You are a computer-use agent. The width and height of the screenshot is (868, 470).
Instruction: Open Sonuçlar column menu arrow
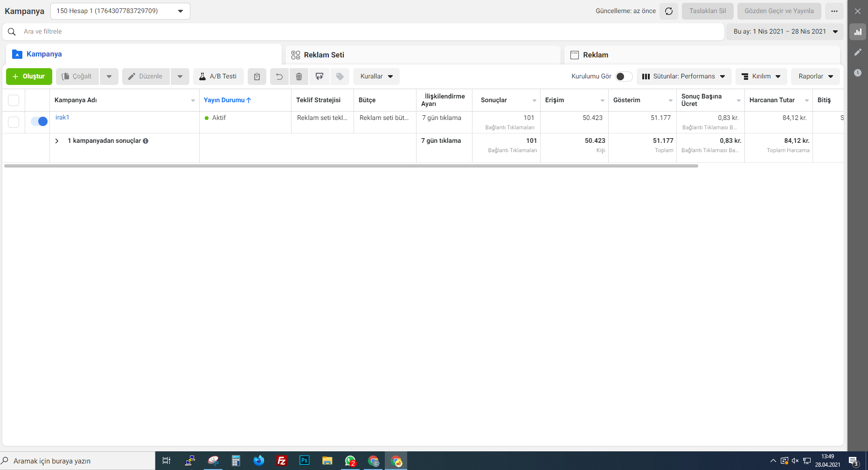pyautogui.click(x=535, y=101)
